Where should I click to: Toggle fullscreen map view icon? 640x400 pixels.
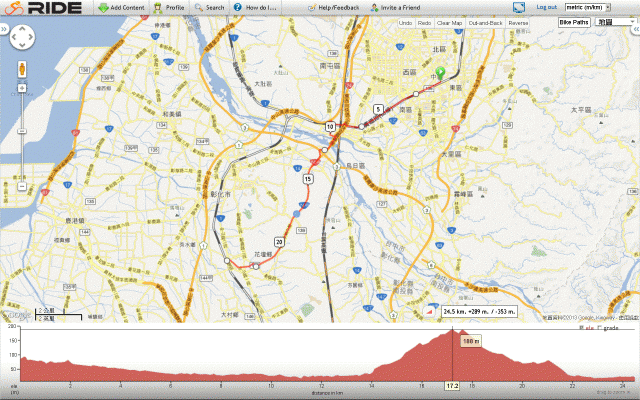tap(519, 7)
